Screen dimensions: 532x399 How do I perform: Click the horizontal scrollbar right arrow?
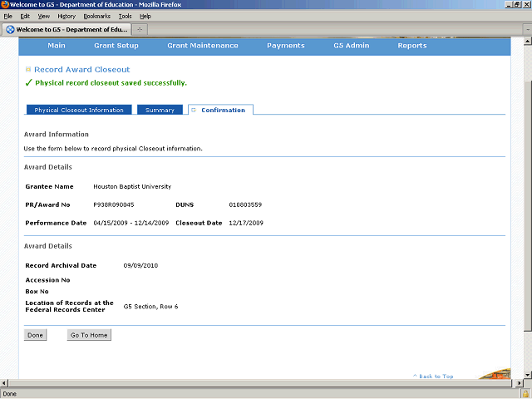tap(519, 383)
